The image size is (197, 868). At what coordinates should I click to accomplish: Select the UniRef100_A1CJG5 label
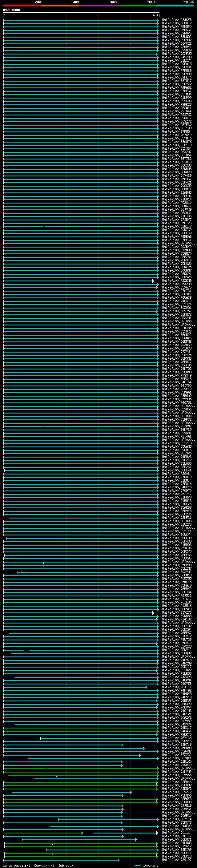pyautogui.click(x=177, y=216)
